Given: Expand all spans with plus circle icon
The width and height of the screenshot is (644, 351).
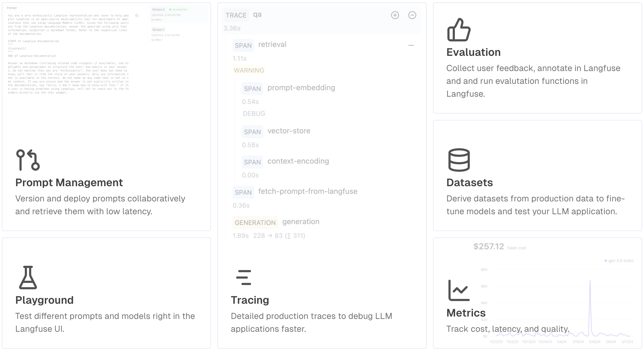Looking at the screenshot, I should (x=395, y=15).
